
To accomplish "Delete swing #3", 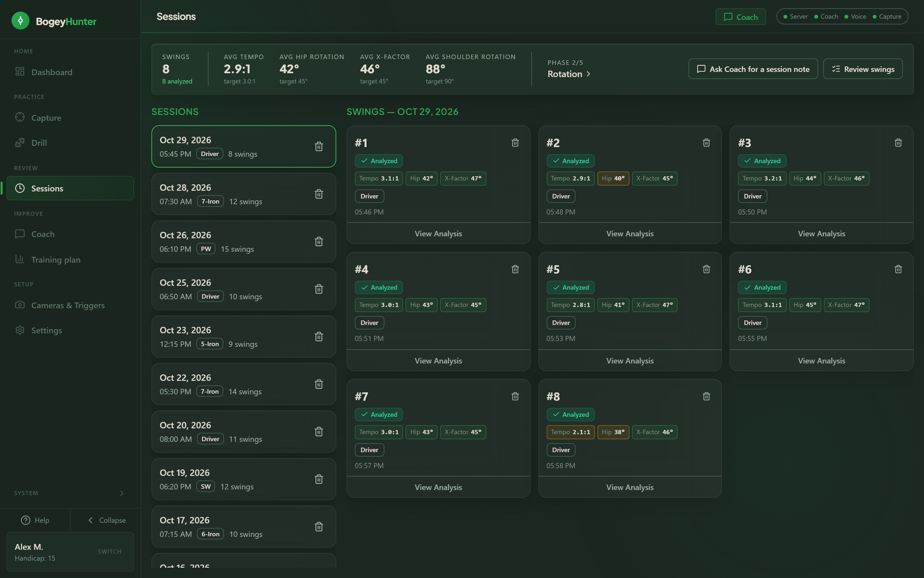I will 898,143.
